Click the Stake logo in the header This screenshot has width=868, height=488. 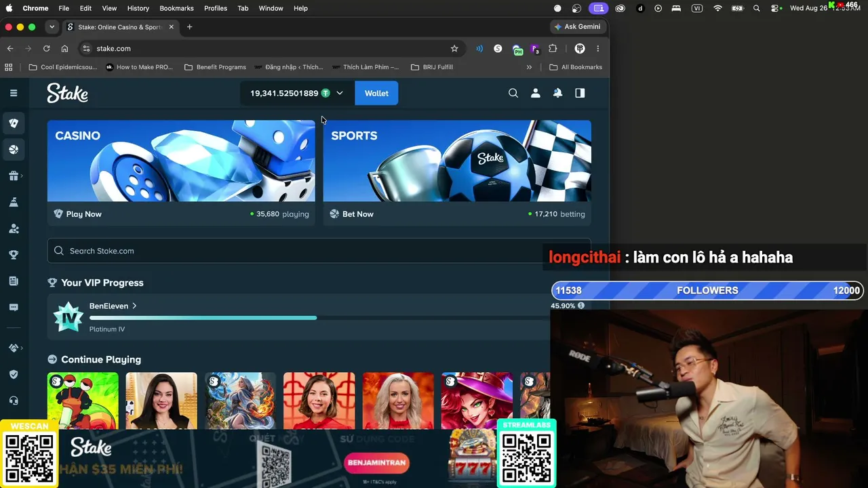tap(67, 93)
